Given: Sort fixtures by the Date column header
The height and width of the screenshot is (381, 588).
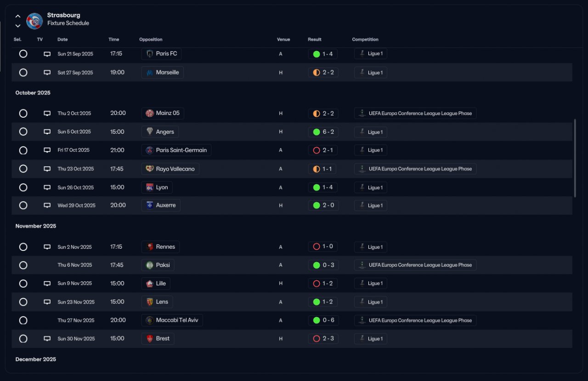Looking at the screenshot, I should (62, 40).
